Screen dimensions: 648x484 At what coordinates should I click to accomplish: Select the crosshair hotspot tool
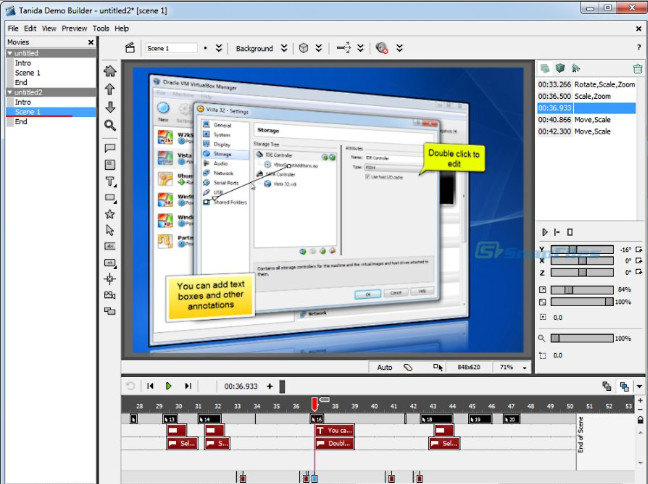click(x=110, y=279)
